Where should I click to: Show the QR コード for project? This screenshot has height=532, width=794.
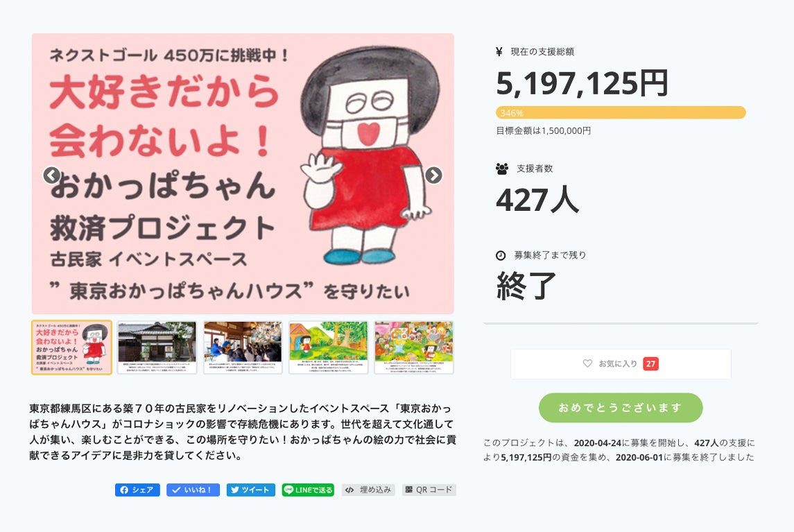429,490
